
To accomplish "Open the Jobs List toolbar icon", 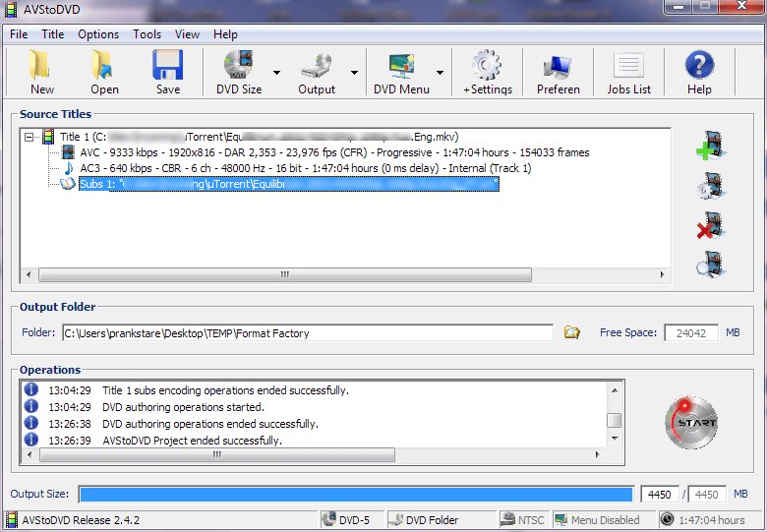I will click(628, 66).
